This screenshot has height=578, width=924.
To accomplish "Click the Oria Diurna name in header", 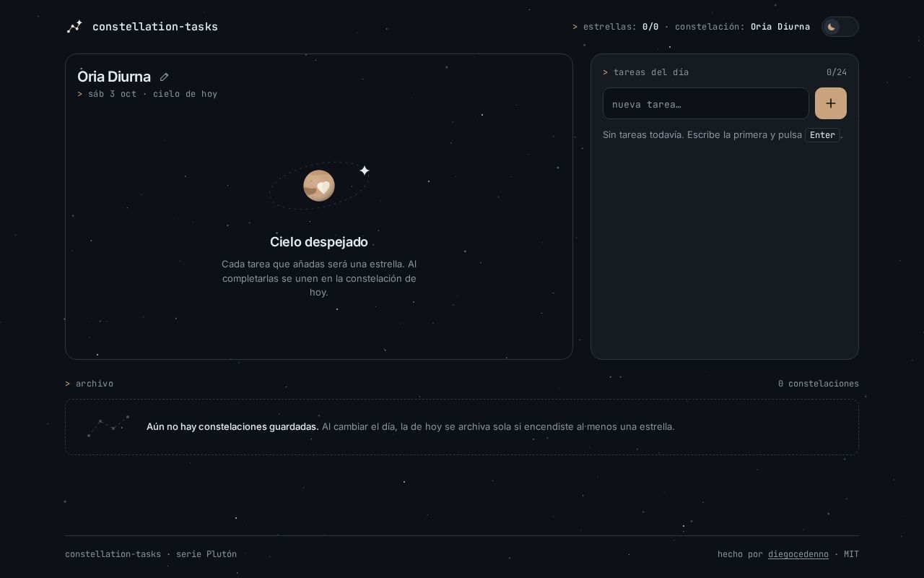I will coord(780,27).
